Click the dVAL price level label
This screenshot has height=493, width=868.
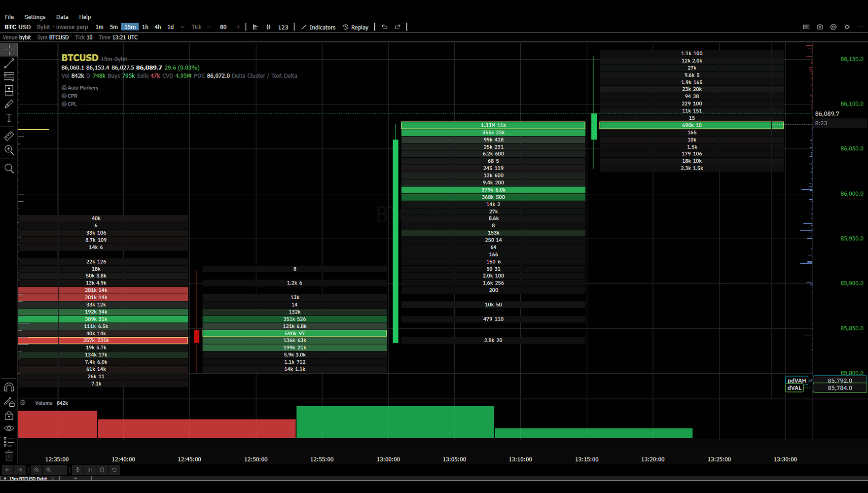point(795,388)
